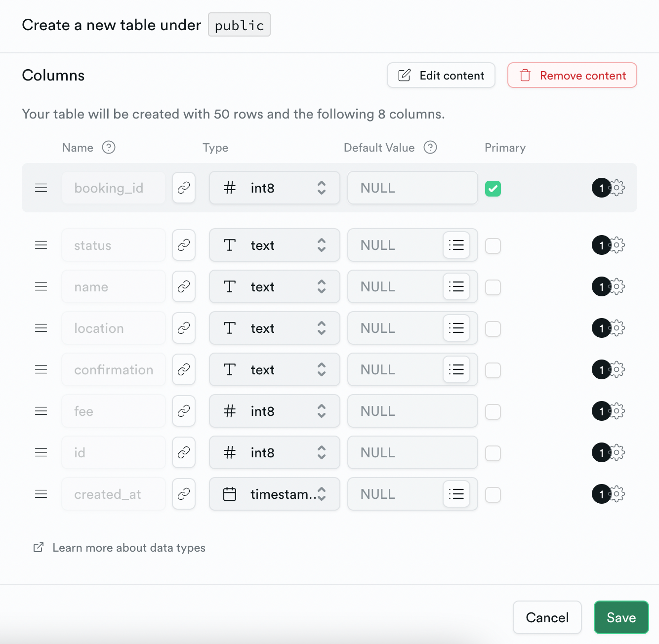Open type dropdown for fee column
This screenshot has width=659, height=644.
(x=275, y=411)
